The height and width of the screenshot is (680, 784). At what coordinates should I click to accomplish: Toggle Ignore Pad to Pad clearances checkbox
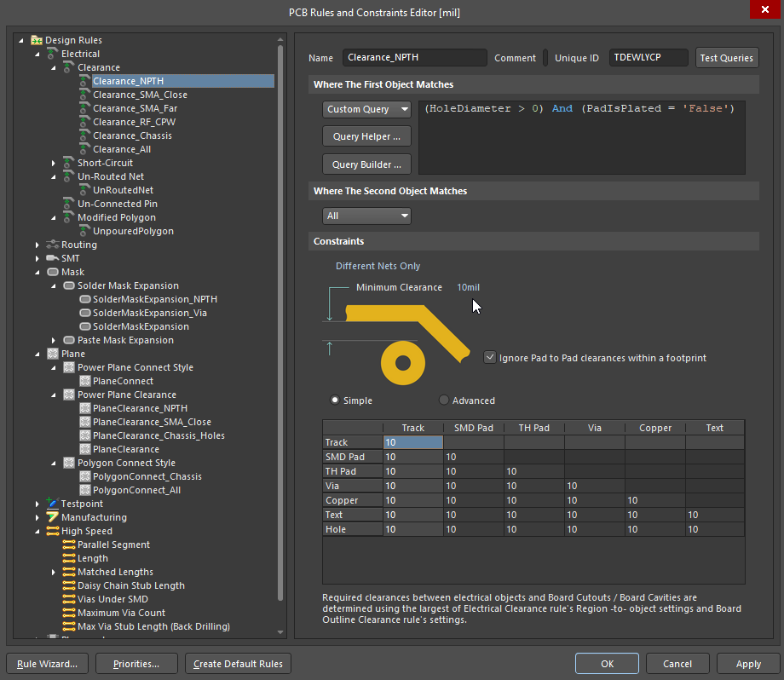(490, 357)
